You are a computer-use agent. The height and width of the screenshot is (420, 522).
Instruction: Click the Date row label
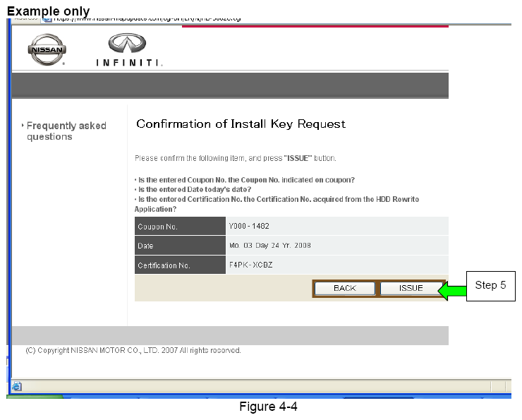point(146,246)
